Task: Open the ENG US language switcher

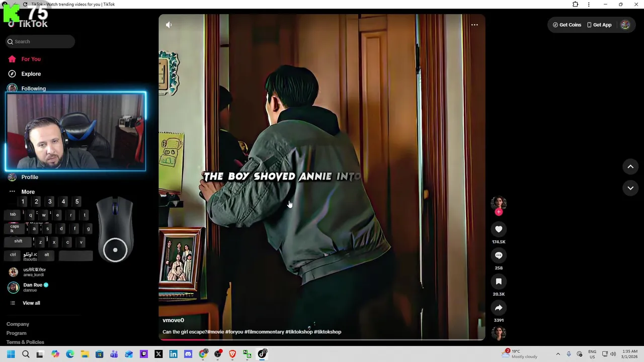Action: pyautogui.click(x=592, y=354)
